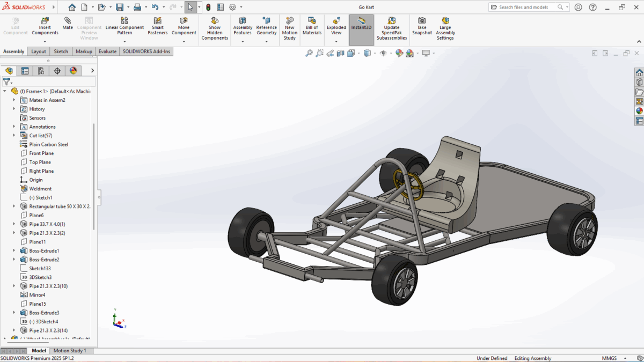Open the Insert Components dropdown arrow
This screenshot has width=644, height=362.
point(45,41)
